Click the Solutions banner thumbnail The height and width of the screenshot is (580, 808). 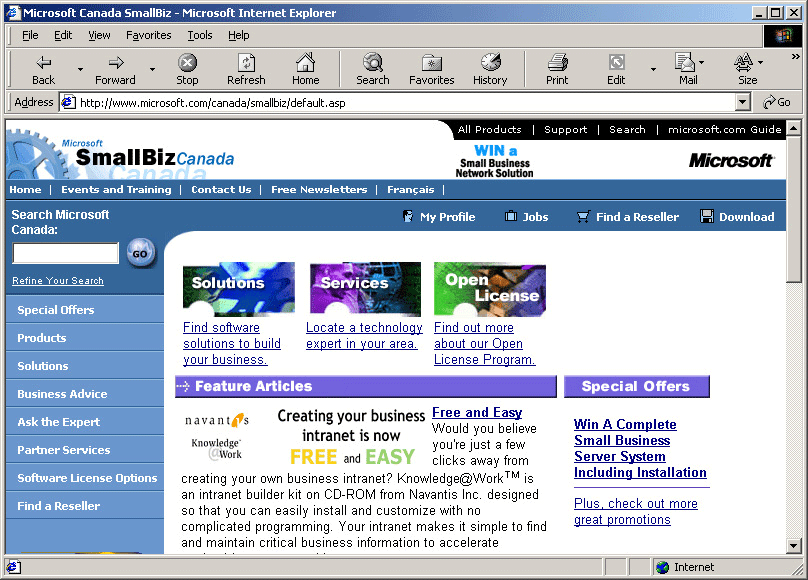point(239,289)
